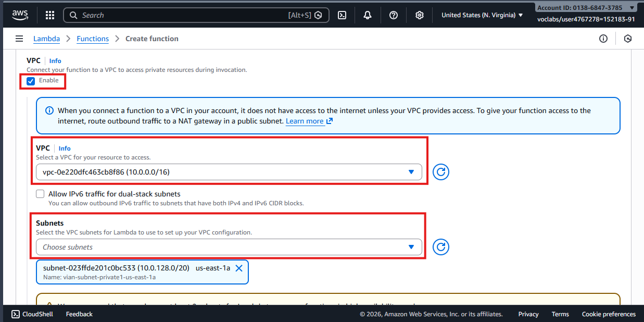
Task: Open the Learn more link
Action: pos(309,121)
